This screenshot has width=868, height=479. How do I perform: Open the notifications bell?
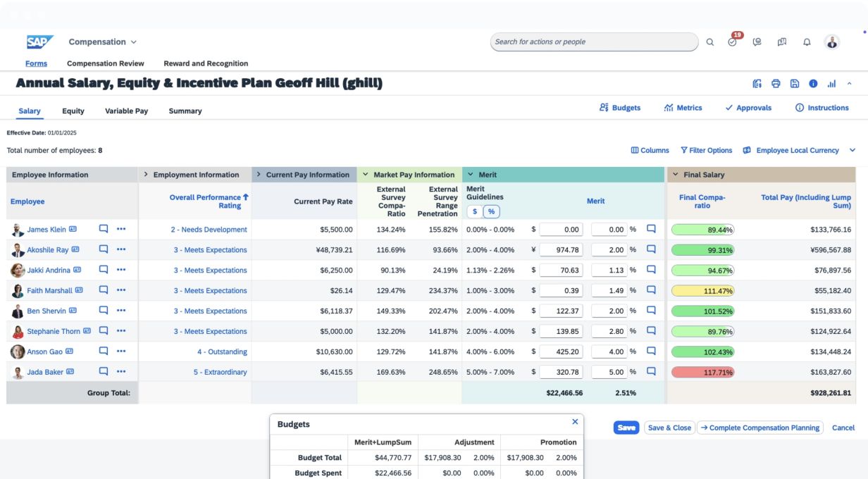807,42
